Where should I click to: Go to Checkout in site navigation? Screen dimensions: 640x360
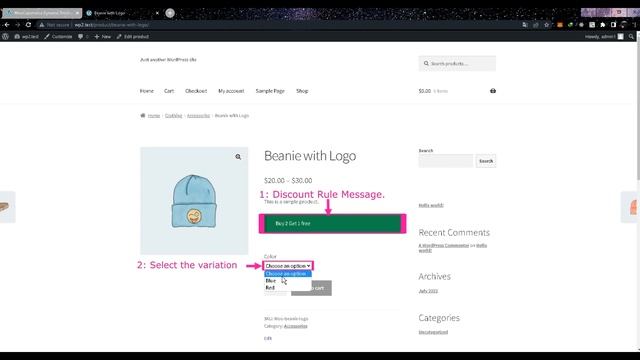point(196,91)
